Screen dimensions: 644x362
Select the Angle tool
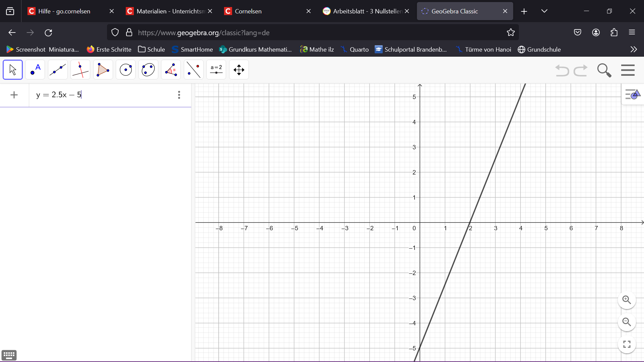(x=171, y=70)
